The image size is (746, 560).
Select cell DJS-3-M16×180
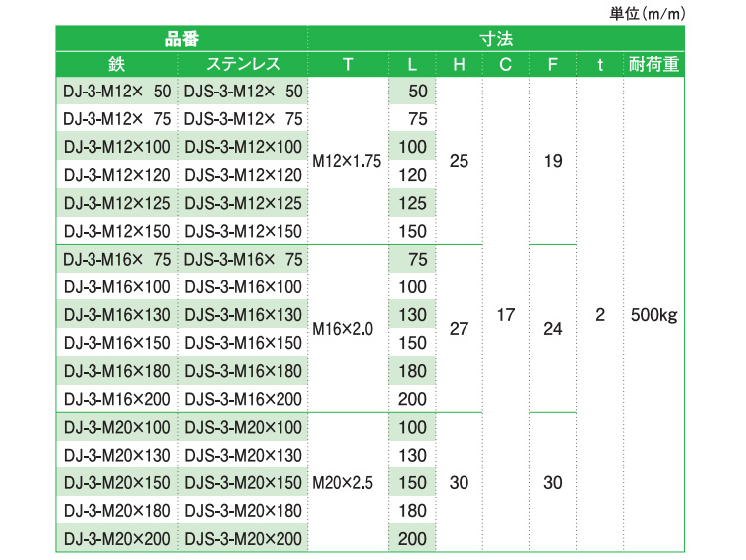pyautogui.click(x=243, y=371)
